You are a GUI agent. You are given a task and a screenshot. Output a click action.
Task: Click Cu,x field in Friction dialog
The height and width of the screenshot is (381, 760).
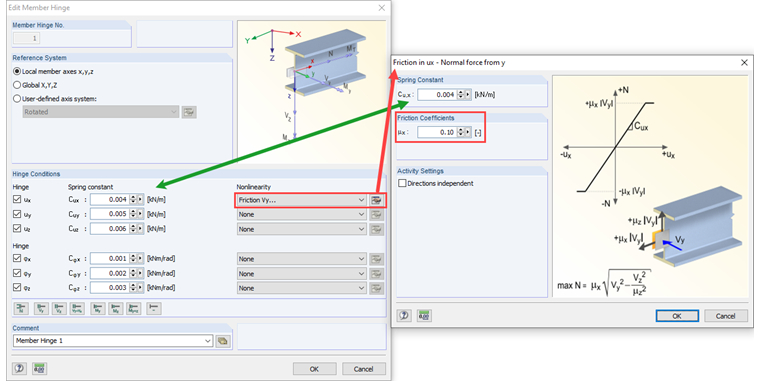[x=437, y=95]
